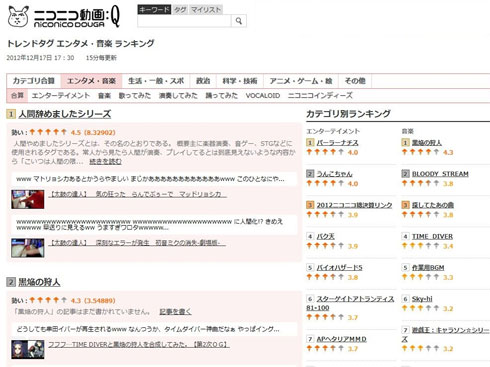Open the その他 category tab

tap(355, 81)
